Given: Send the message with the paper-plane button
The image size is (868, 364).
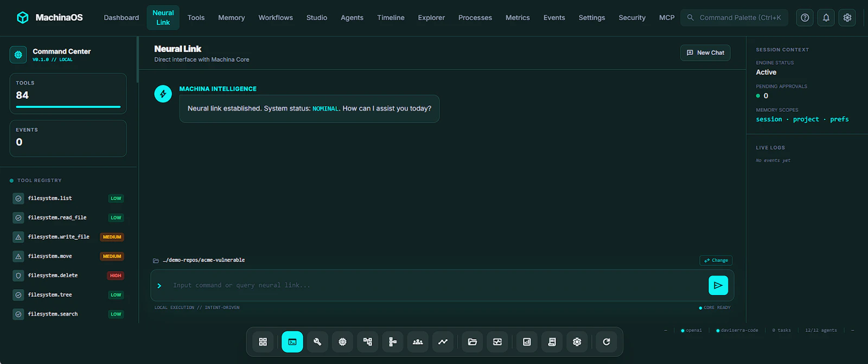Looking at the screenshot, I should point(718,285).
